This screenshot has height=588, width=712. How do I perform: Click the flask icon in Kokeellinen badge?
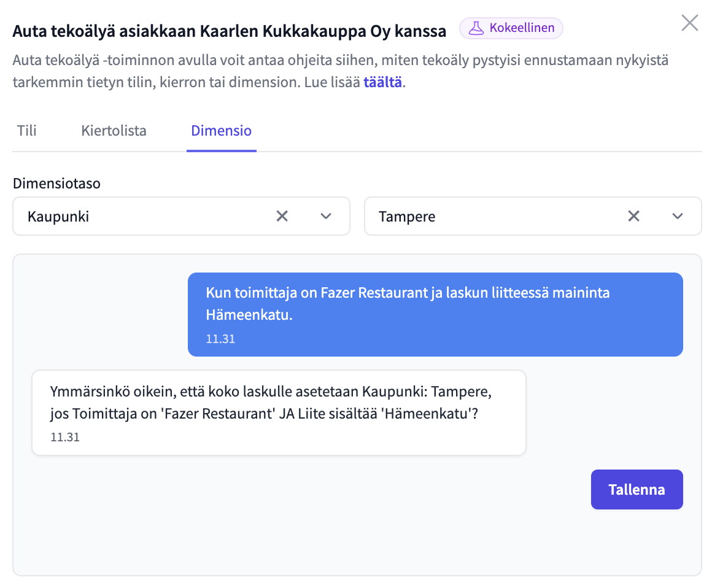pyautogui.click(x=476, y=28)
